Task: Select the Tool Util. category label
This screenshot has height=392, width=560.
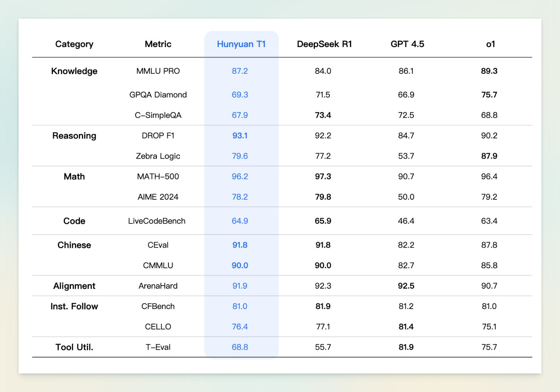Action: [x=74, y=347]
